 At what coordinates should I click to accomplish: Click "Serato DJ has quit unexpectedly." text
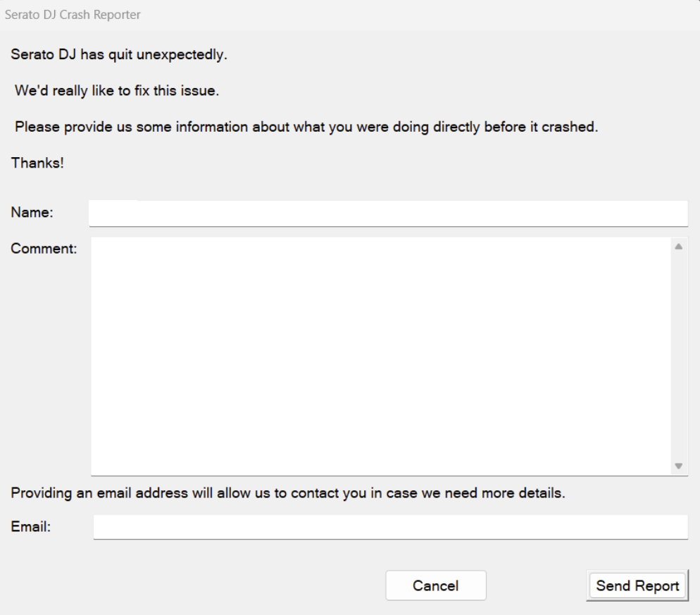(x=119, y=54)
